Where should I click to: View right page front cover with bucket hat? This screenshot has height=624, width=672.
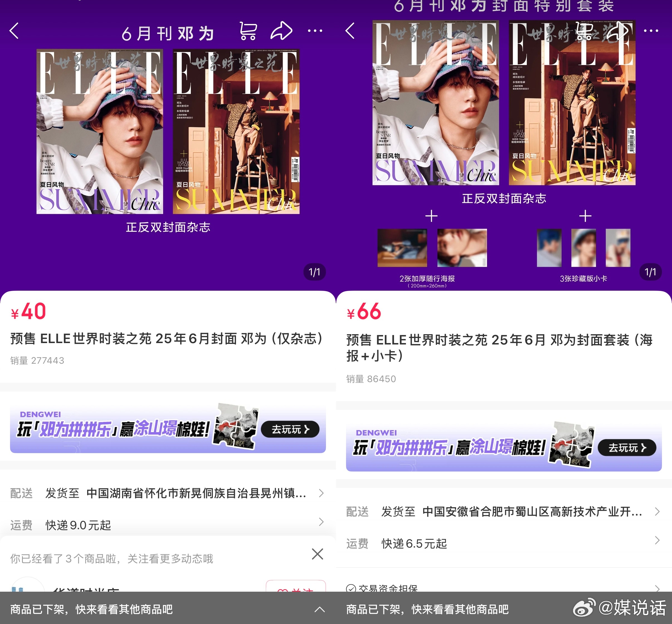point(436,103)
